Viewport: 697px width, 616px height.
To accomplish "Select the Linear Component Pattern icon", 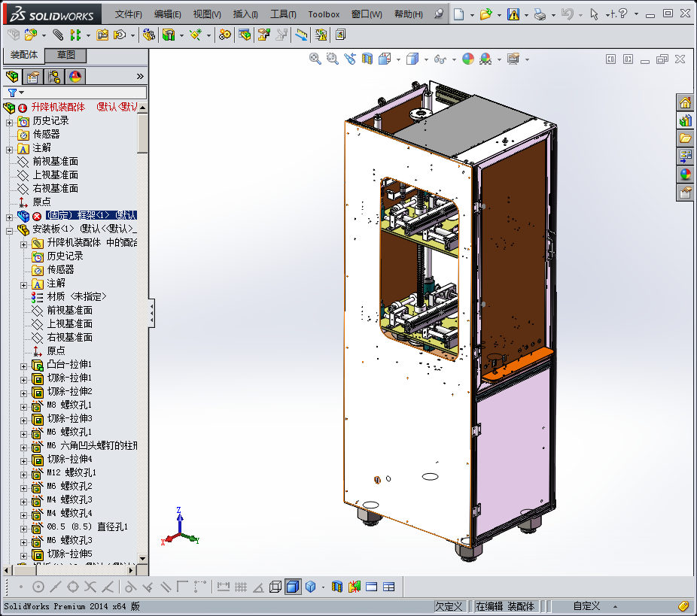I will [75, 35].
